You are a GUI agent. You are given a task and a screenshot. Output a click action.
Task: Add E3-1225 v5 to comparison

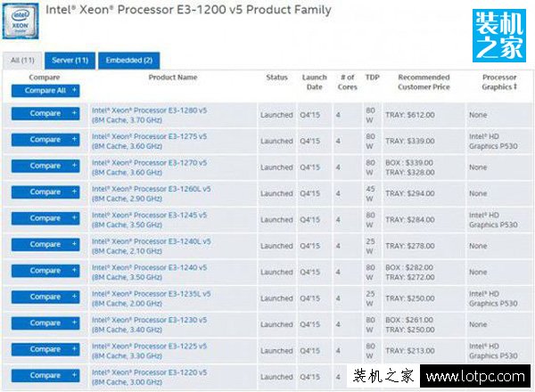point(45,350)
